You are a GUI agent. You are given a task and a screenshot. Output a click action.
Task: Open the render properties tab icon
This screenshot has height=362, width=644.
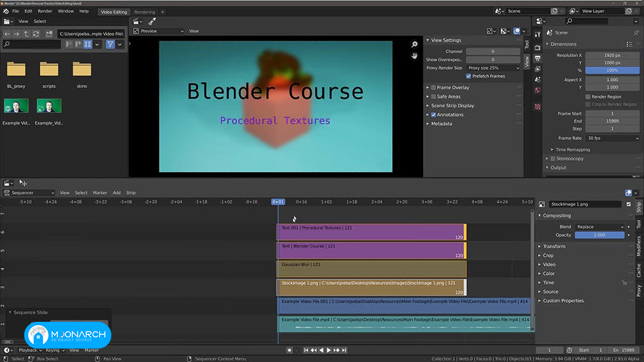pos(537,48)
